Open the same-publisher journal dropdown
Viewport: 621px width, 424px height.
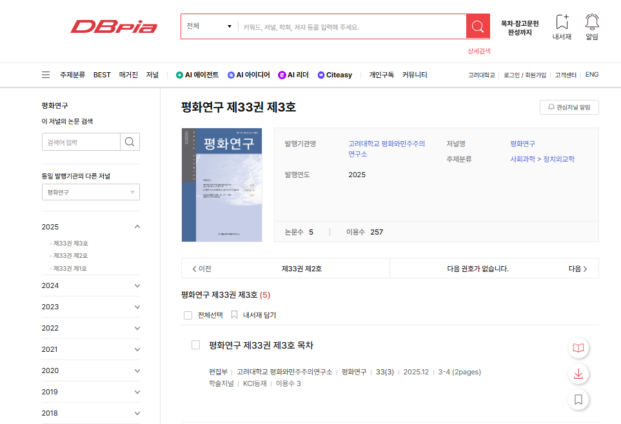click(90, 192)
